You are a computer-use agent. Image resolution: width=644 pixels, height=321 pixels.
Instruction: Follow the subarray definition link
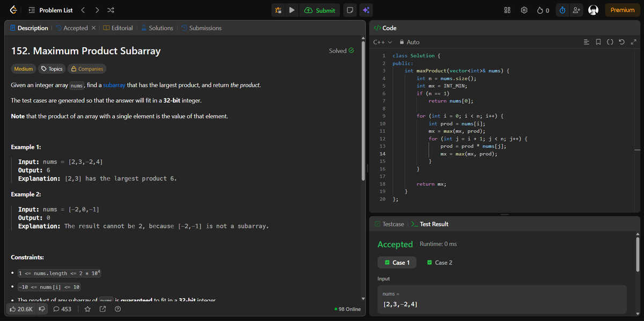[114, 85]
